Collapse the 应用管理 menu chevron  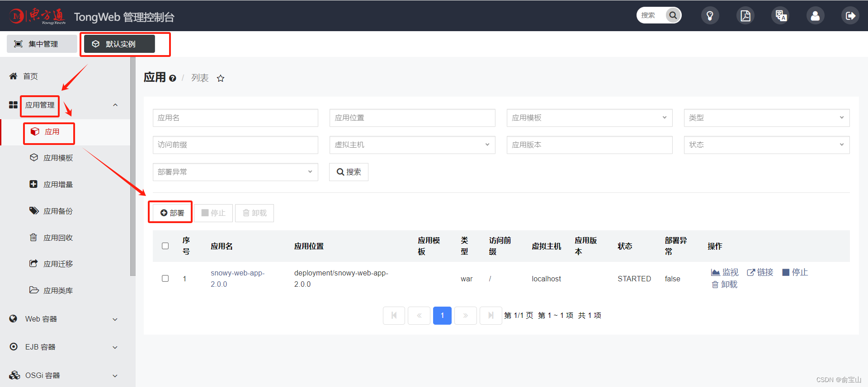(115, 105)
